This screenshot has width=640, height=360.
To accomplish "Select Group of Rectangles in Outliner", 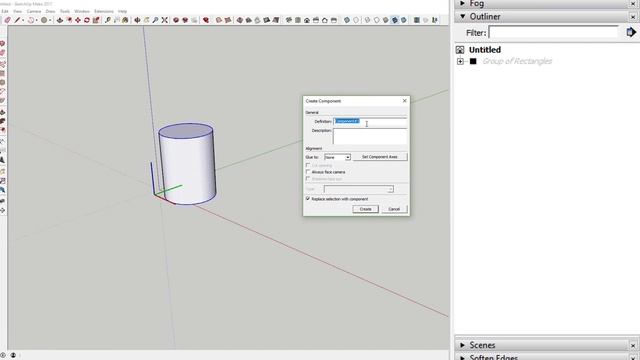I will (x=517, y=61).
